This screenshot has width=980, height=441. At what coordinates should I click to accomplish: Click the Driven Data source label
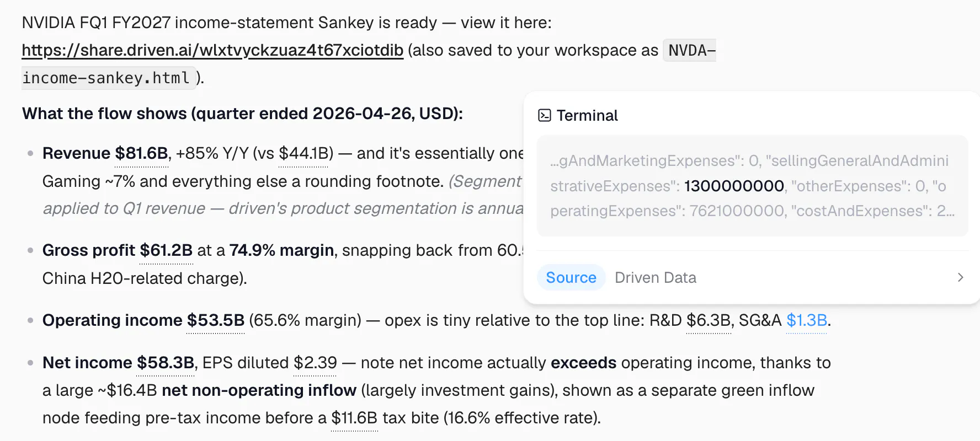[656, 277]
